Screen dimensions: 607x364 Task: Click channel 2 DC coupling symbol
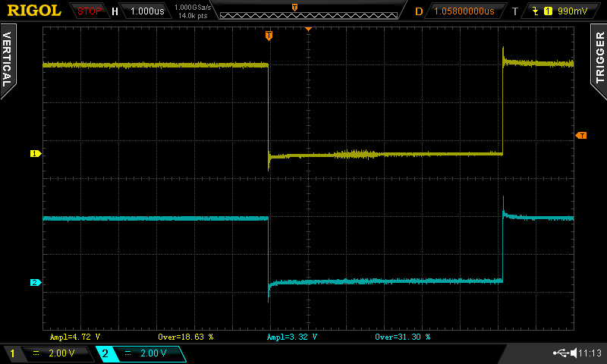tap(127, 353)
